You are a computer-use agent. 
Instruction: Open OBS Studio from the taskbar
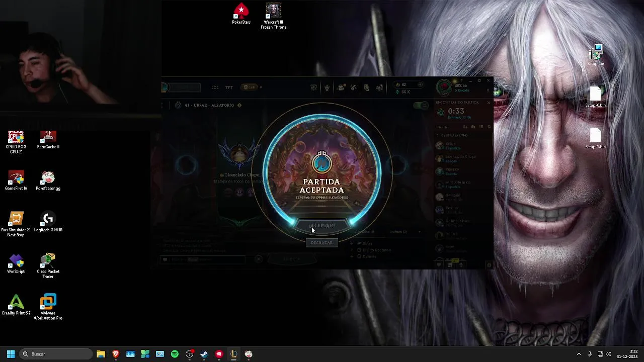coord(189,354)
